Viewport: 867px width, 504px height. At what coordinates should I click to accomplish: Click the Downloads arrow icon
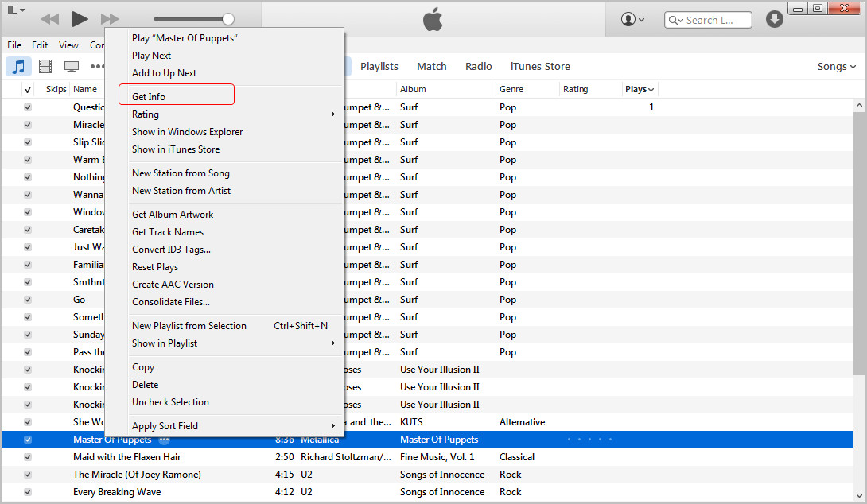[x=774, y=19]
